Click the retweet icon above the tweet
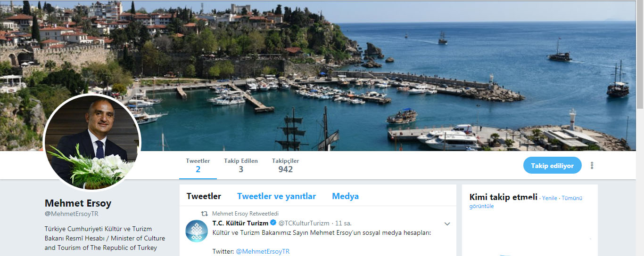Screen dimensions: 644x256 (204, 214)
